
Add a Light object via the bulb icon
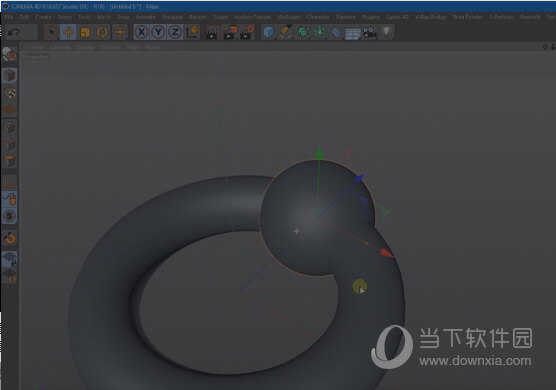coord(387,32)
